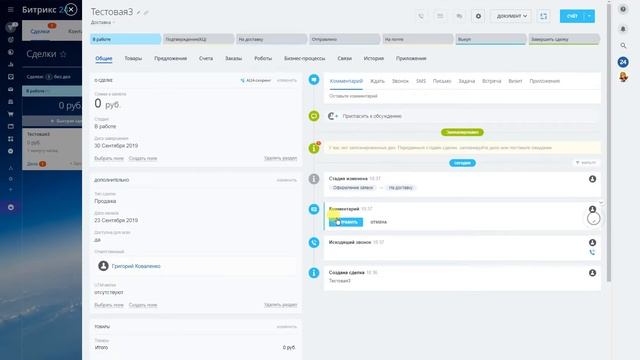Open the Бизнес-процессы tab
This screenshot has height=360, width=640.
304,58
